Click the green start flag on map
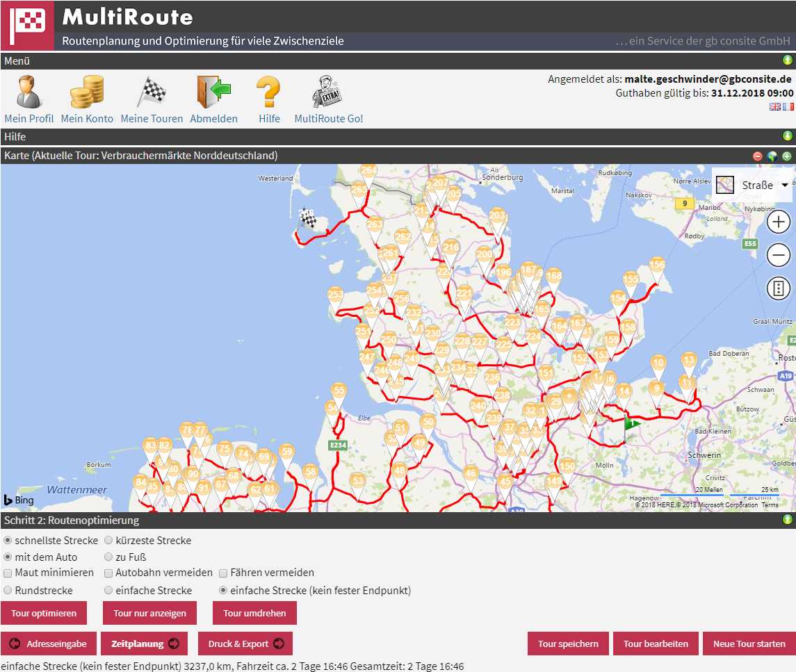The height and width of the screenshot is (672, 796). [x=631, y=424]
